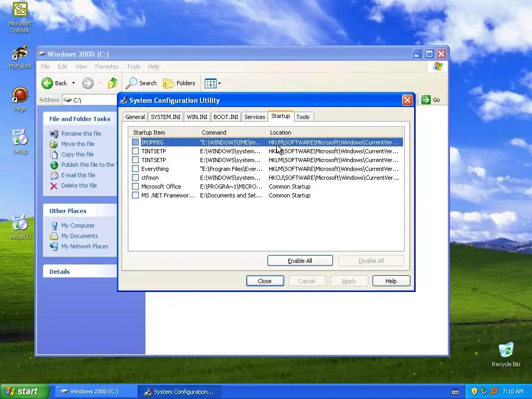532x399 pixels.
Task: Click the 7:10 AM clock
Action: click(x=513, y=391)
